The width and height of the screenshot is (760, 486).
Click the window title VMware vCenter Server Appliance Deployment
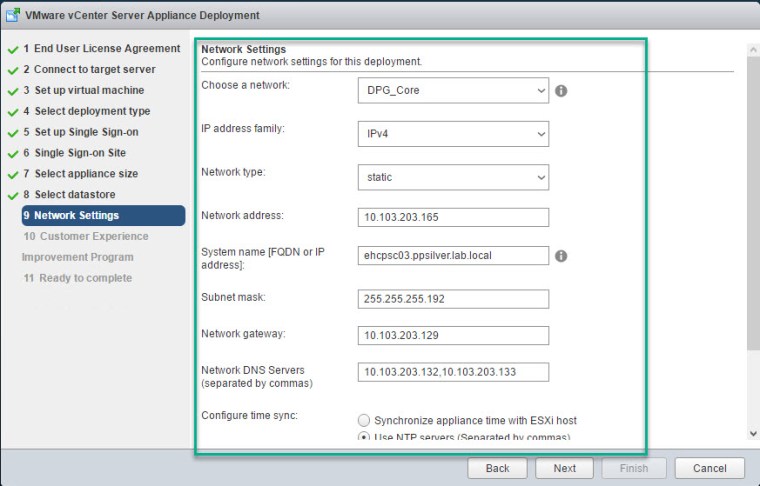click(142, 15)
